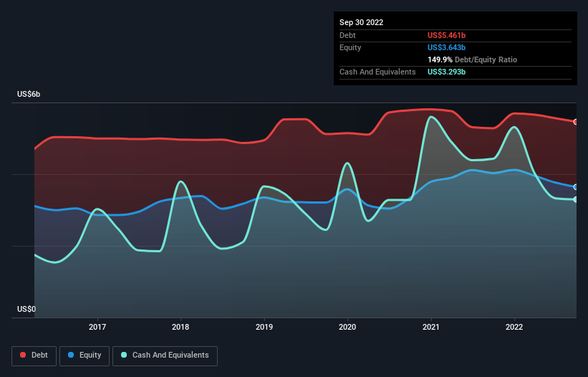Click tooltip Cash And Equivalents row label
588x377 pixels.
tap(377, 72)
